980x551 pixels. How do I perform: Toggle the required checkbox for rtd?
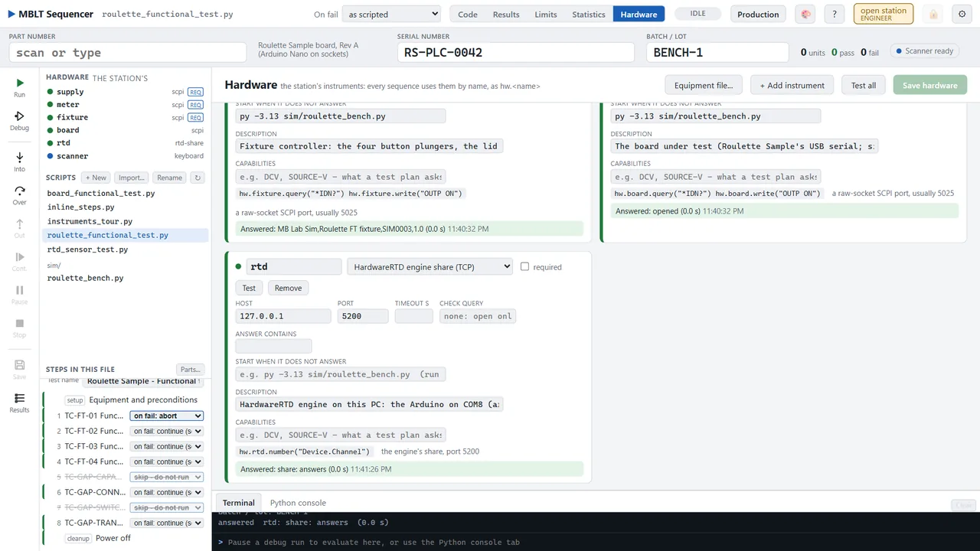tap(524, 266)
